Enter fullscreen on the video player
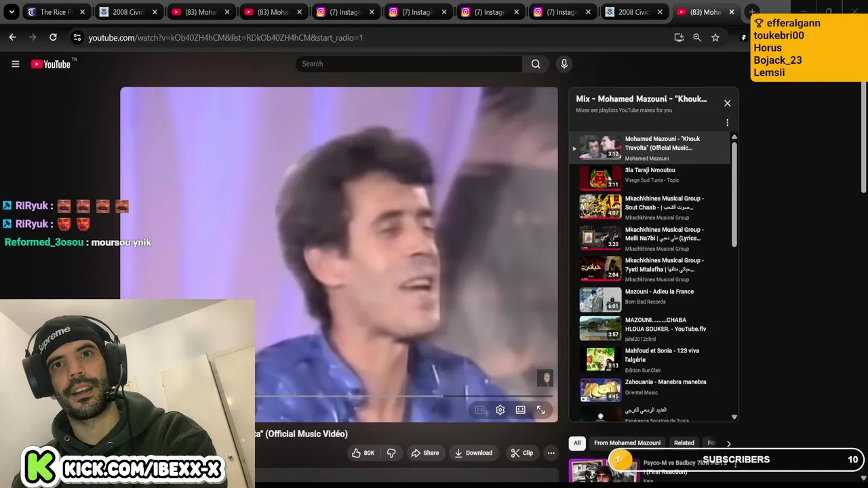Viewport: 868px width, 488px height. [x=540, y=410]
